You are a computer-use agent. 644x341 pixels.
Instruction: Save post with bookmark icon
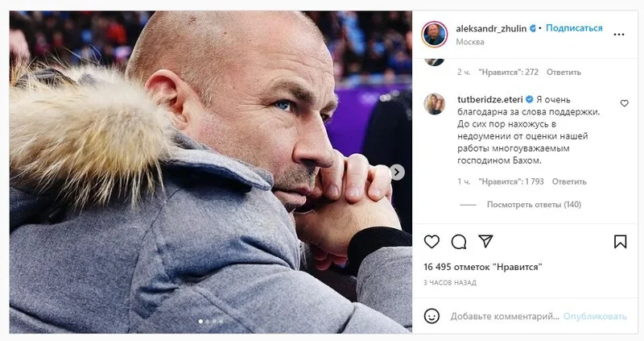(x=620, y=242)
